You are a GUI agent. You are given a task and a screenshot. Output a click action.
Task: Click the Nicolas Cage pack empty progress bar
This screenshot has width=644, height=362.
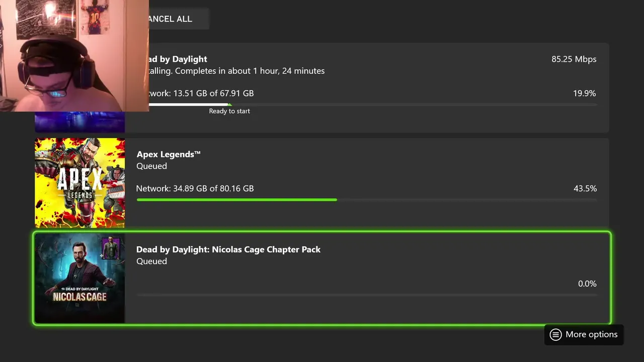click(x=366, y=295)
